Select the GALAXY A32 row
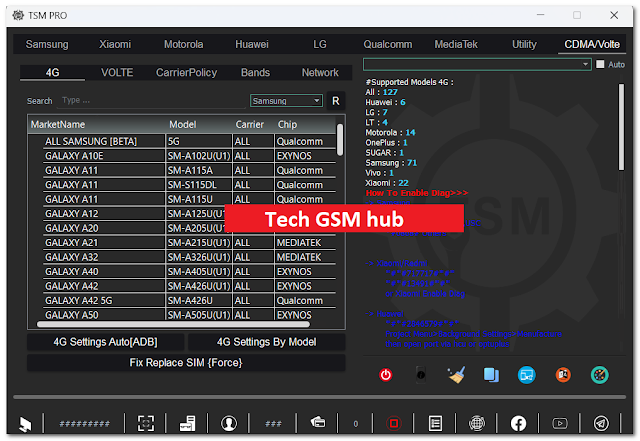640x441 pixels. pyautogui.click(x=189, y=257)
